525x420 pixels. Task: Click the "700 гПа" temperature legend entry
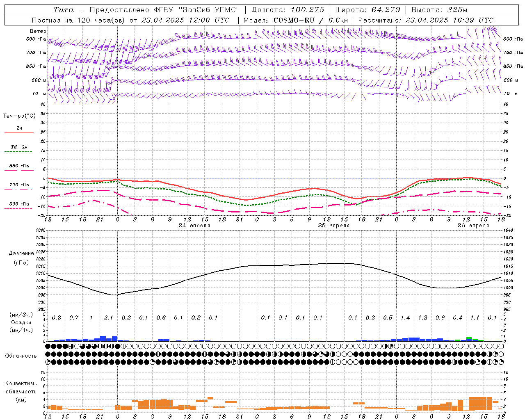(x=19, y=185)
